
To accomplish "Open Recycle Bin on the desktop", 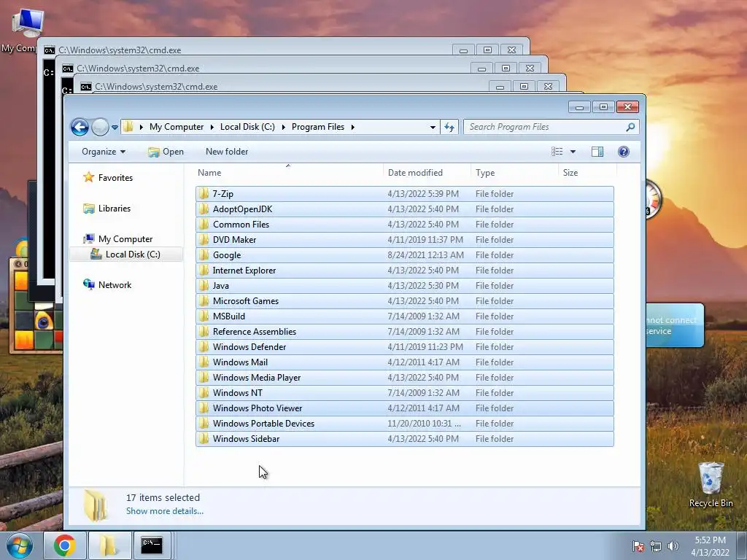I will 711,485.
